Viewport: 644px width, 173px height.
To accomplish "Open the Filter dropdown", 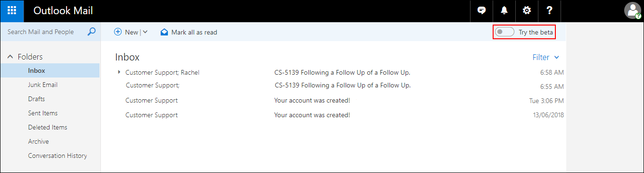I will [546, 57].
